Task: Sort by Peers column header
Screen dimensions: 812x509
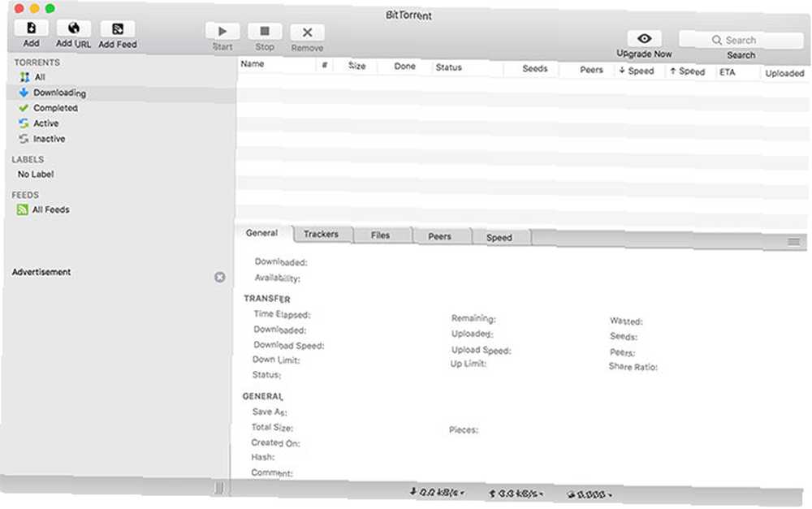Action: tap(591, 69)
